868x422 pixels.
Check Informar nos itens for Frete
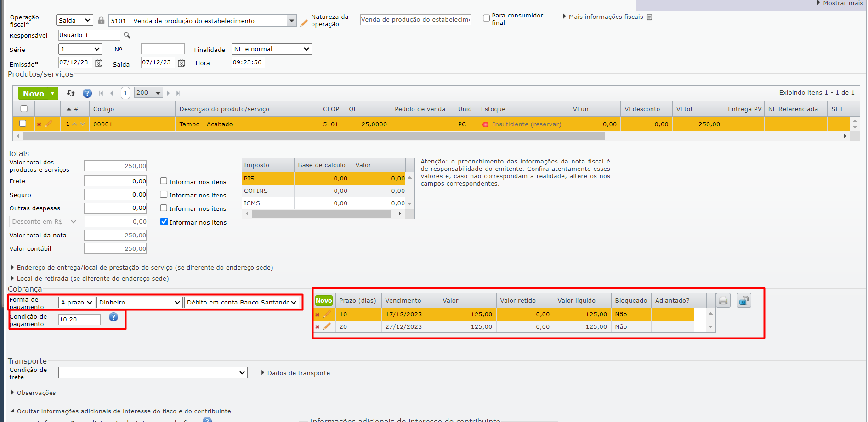[x=164, y=181]
